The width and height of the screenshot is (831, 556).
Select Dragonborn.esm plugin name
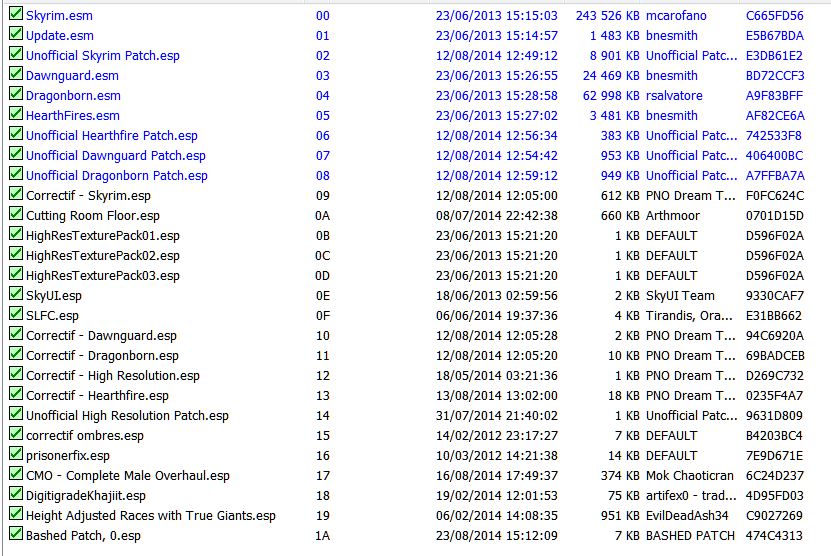(73, 96)
